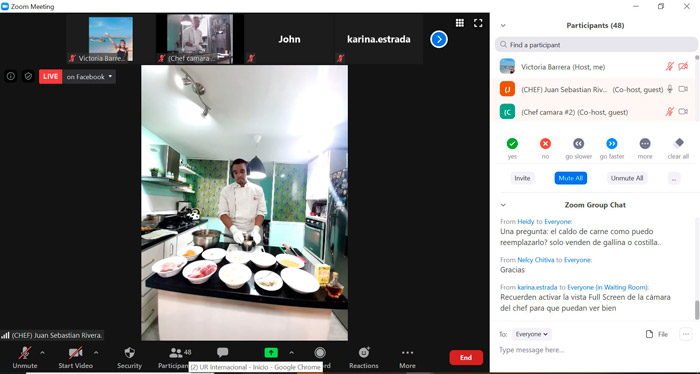Image resolution: width=700 pixels, height=374 pixels.
Task: Click Heidy sender name in chat
Action: (525, 222)
